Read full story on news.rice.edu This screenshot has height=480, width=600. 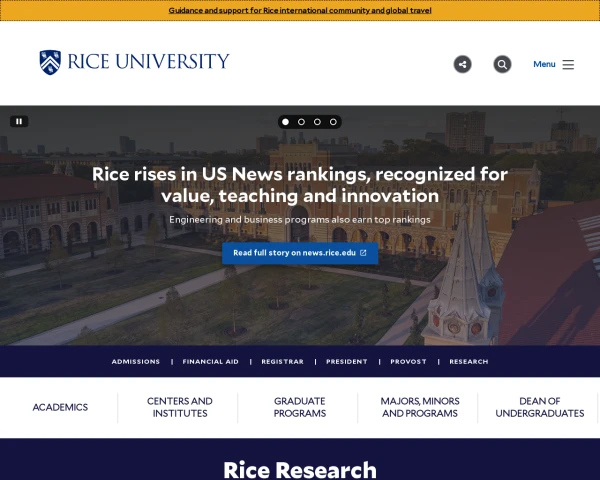(x=300, y=253)
